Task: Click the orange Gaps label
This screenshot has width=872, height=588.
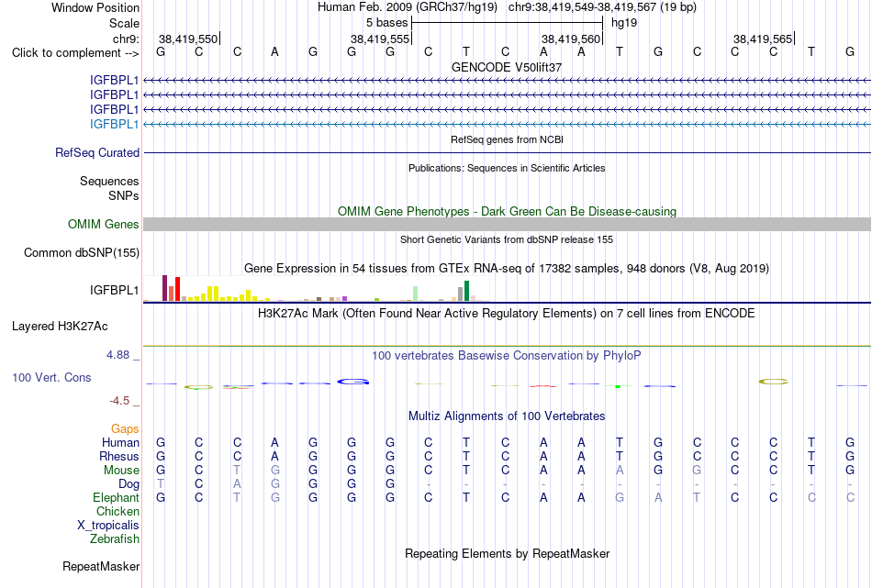Action: (x=125, y=428)
